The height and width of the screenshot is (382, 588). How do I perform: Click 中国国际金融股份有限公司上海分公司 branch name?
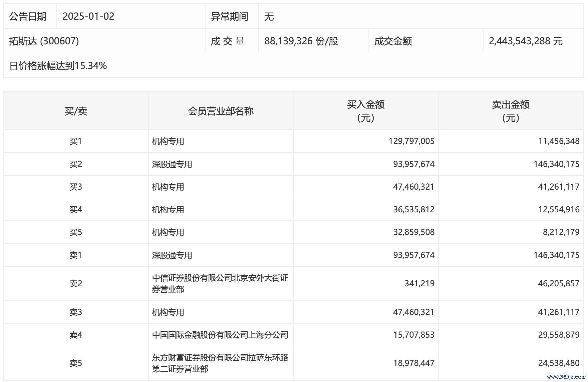click(x=220, y=335)
